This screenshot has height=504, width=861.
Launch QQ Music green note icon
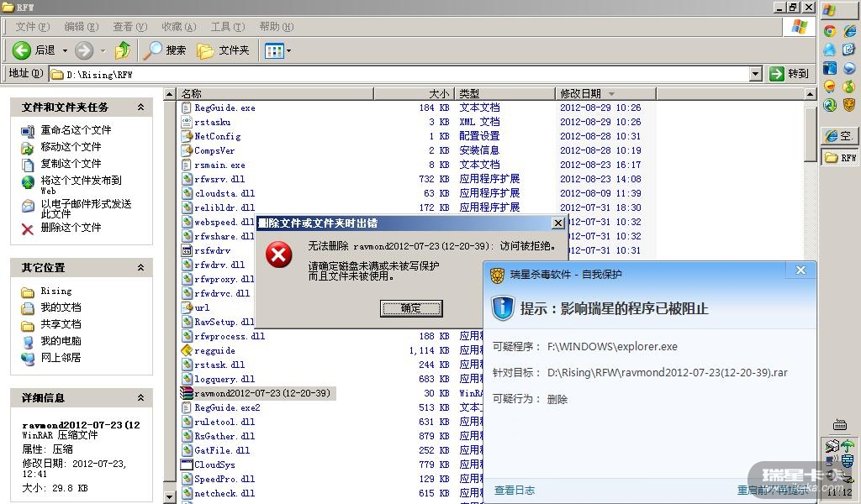click(849, 87)
